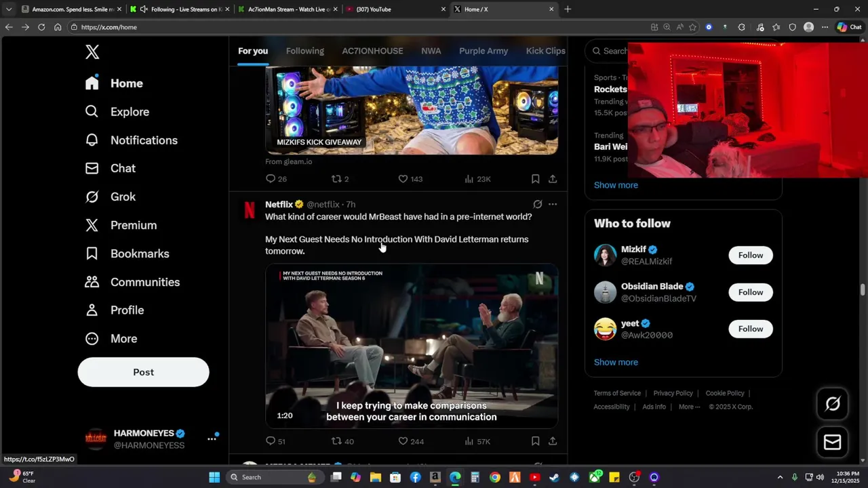This screenshot has width=868, height=488.
Task: Open File Explorer from taskbar
Action: click(376, 477)
